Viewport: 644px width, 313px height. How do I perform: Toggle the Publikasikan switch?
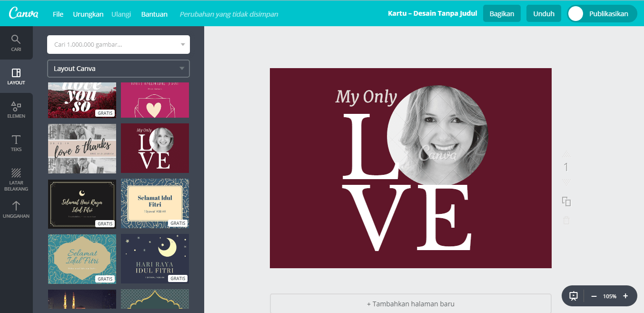click(x=576, y=14)
